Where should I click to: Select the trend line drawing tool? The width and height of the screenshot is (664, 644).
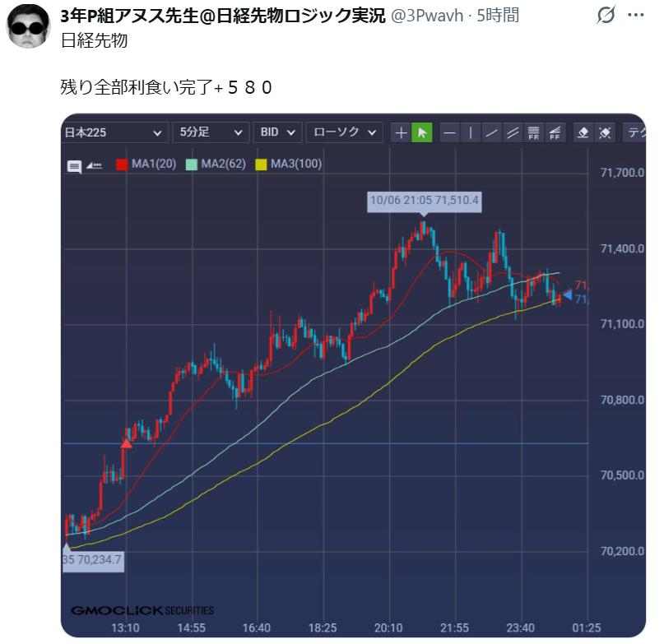tap(492, 133)
